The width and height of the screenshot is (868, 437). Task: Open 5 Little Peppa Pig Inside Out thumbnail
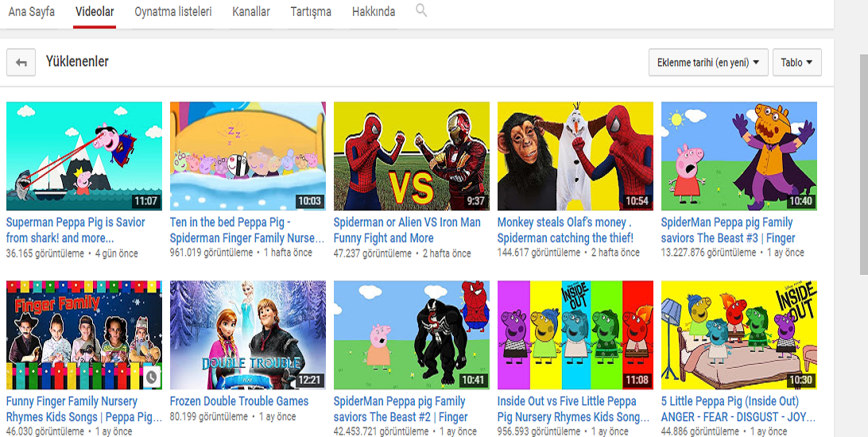739,335
